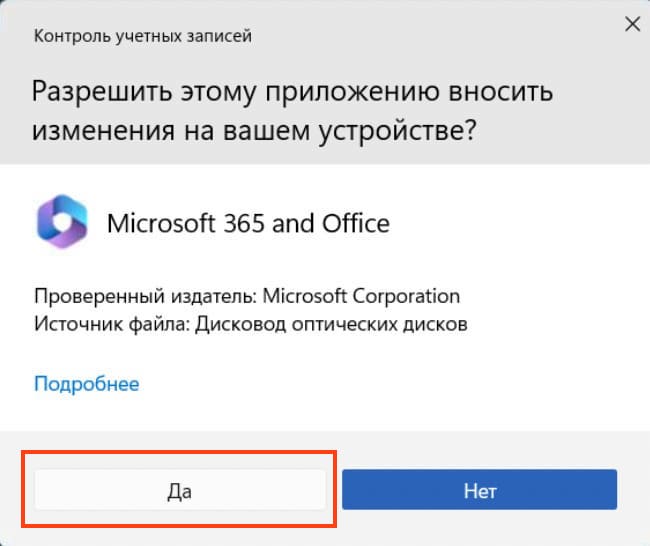Viewport: 650px width, 546px height.
Task: Click the word Office in the app name
Action: pyautogui.click(x=357, y=221)
